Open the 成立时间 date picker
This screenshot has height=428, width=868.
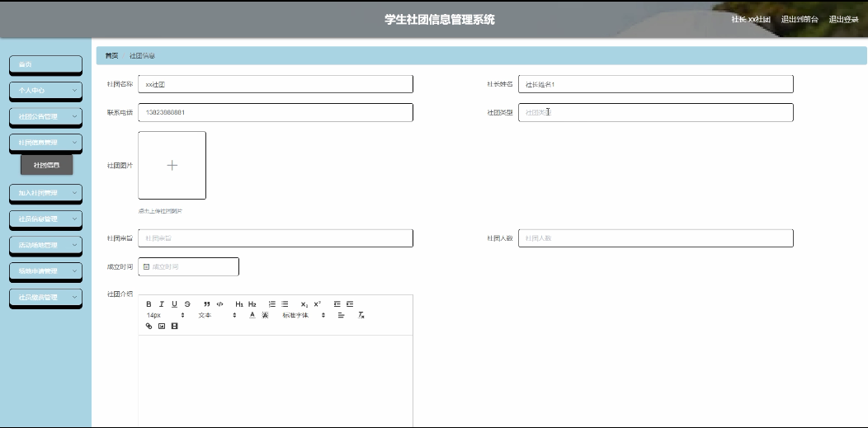coord(189,266)
